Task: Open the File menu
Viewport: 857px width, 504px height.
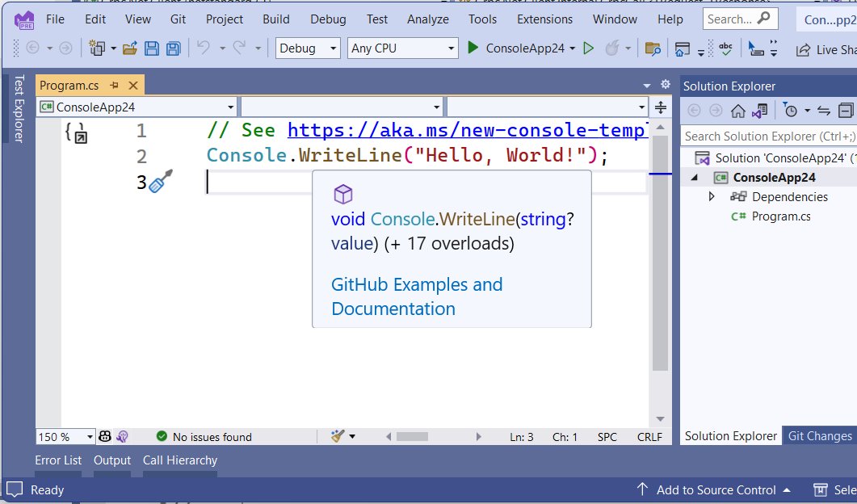Action: click(x=55, y=19)
